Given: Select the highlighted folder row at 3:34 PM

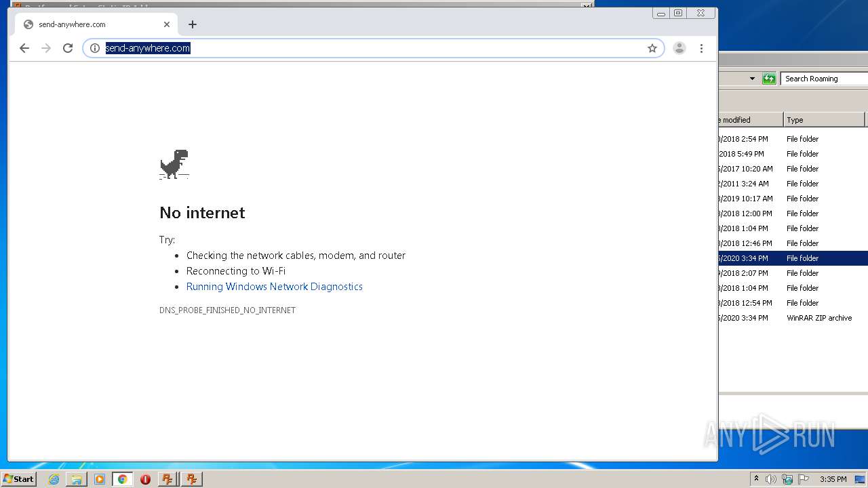Looking at the screenshot, I should pyautogui.click(x=793, y=258).
